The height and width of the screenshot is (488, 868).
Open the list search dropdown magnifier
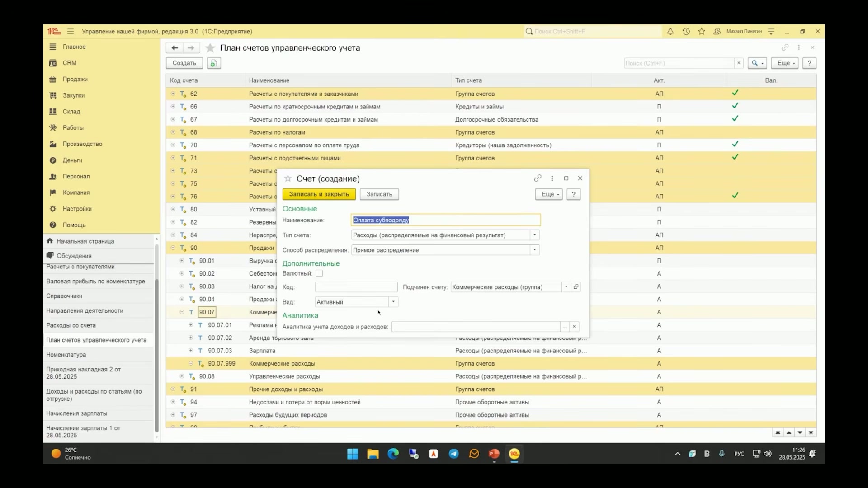(757, 63)
